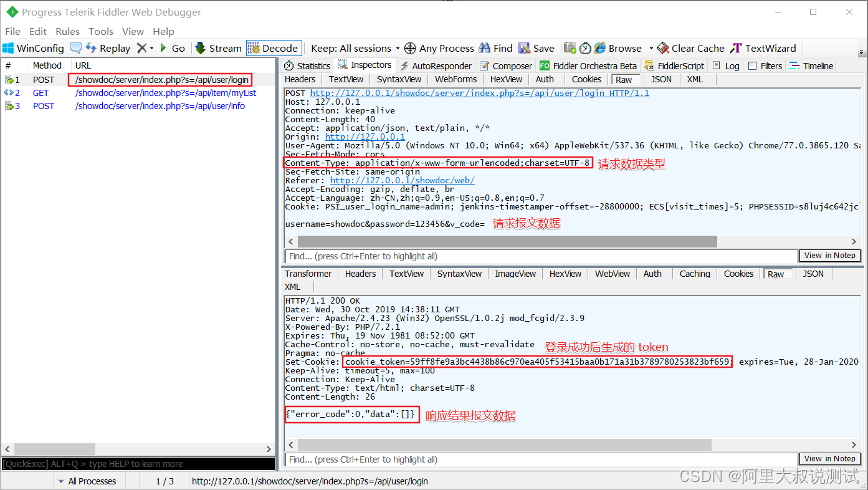The image size is (868, 490).
Task: Open the Edit menu
Action: click(x=38, y=31)
